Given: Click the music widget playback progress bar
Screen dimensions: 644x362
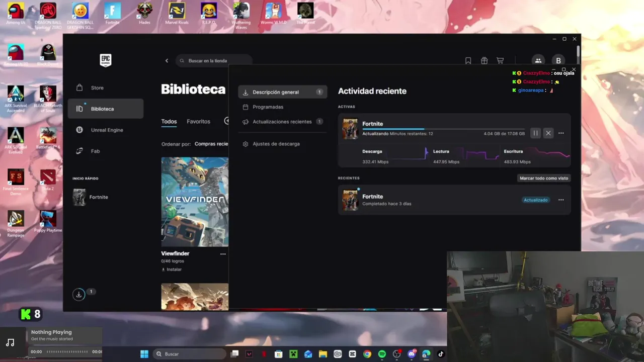Looking at the screenshot, I should pyautogui.click(x=67, y=352).
